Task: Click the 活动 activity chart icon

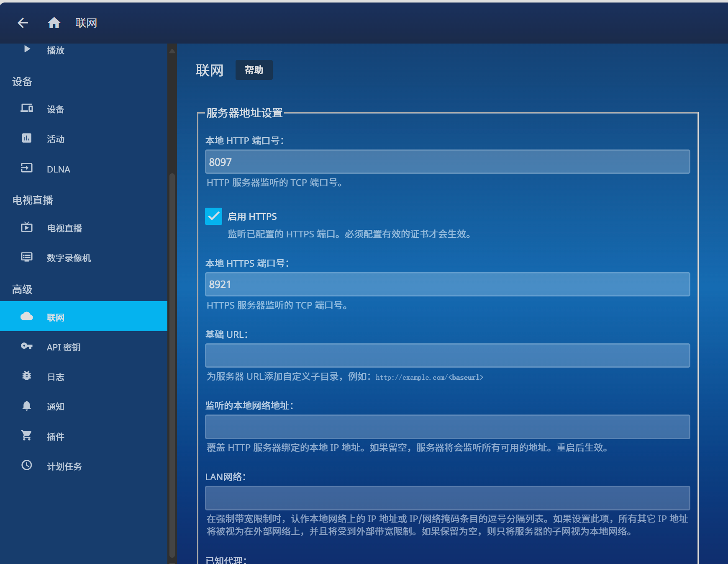Action: point(27,138)
